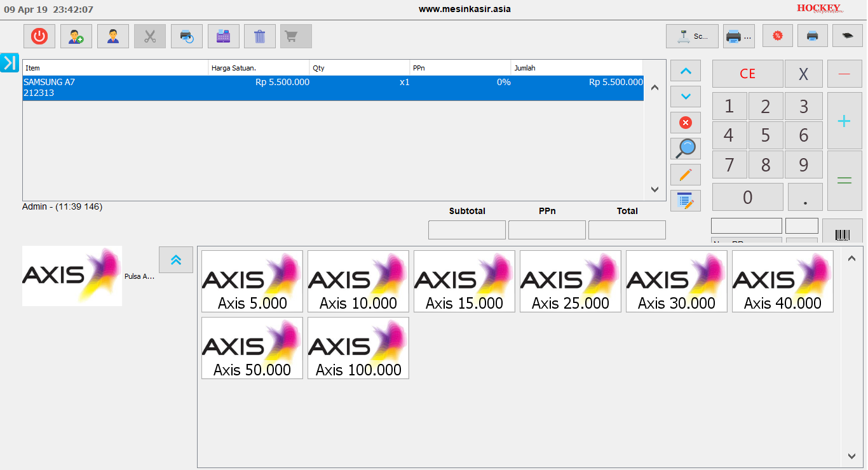Tap keypad digit 0

[x=748, y=197]
